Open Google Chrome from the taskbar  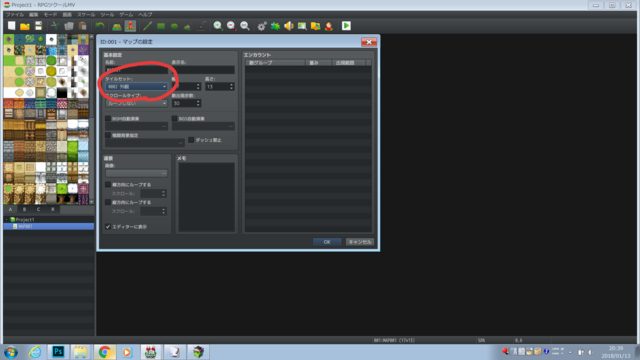[x=104, y=352]
